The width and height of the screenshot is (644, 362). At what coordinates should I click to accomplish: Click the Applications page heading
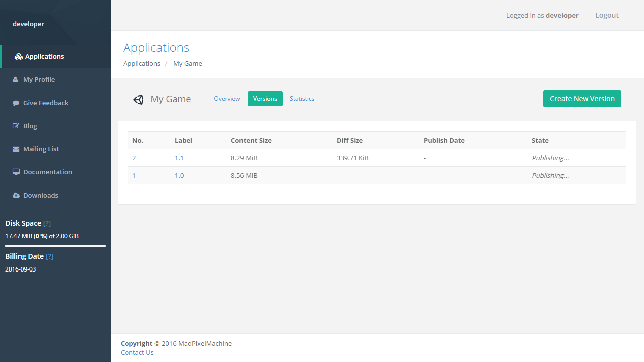[x=156, y=48]
